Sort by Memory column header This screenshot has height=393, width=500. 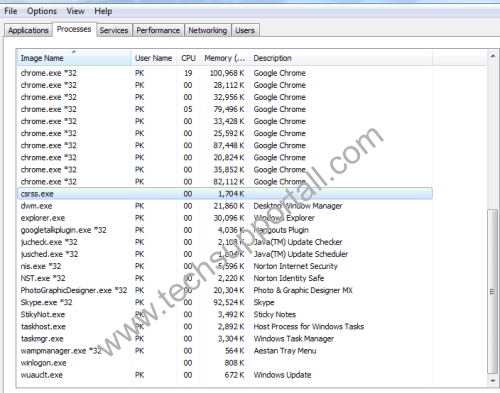click(225, 58)
